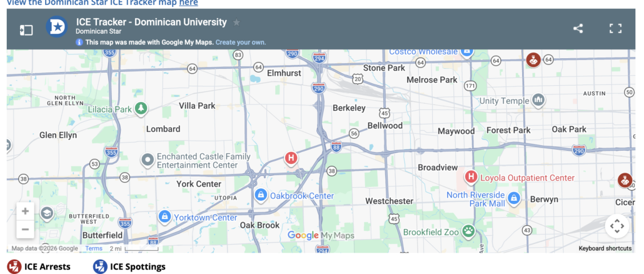Select the ICE arrest marker near Cicero
Image resolution: width=644 pixels, height=274 pixels.
623,180
